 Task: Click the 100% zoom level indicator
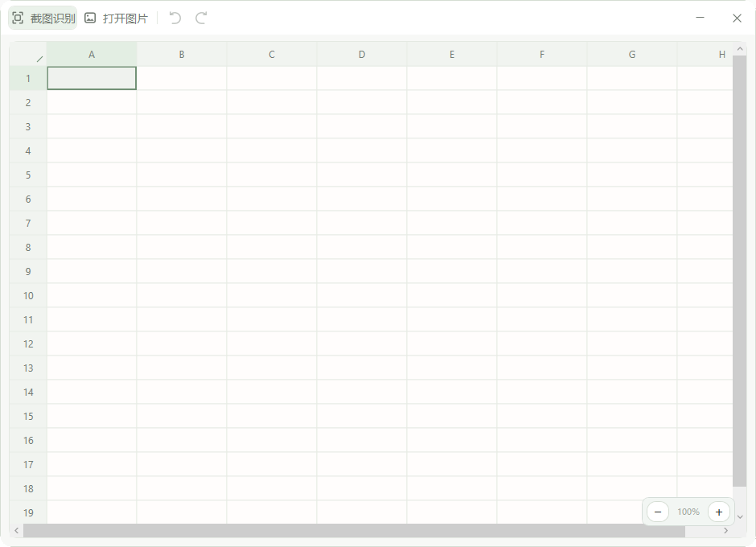click(688, 512)
